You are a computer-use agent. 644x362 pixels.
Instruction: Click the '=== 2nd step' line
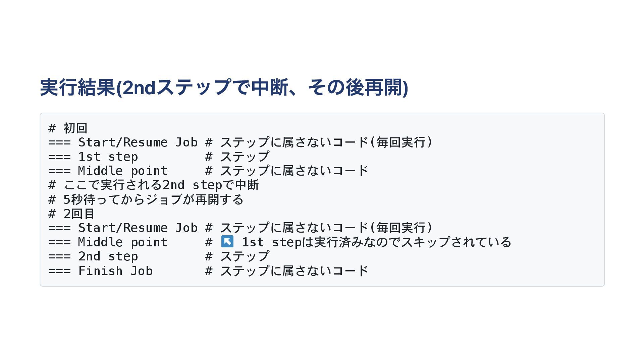coord(93,256)
